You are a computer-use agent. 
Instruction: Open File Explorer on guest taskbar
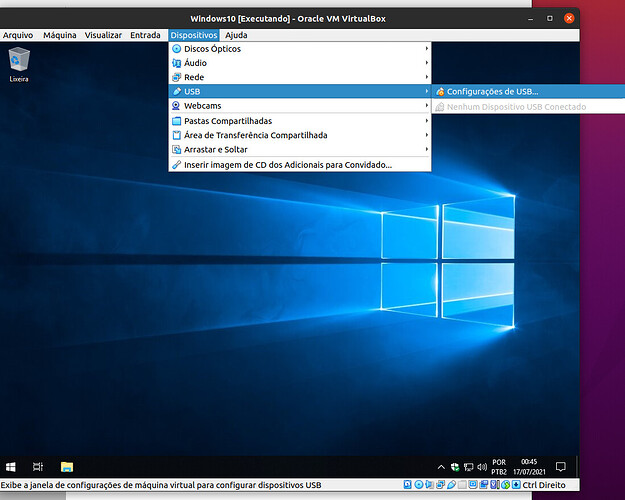pyautogui.click(x=67, y=467)
